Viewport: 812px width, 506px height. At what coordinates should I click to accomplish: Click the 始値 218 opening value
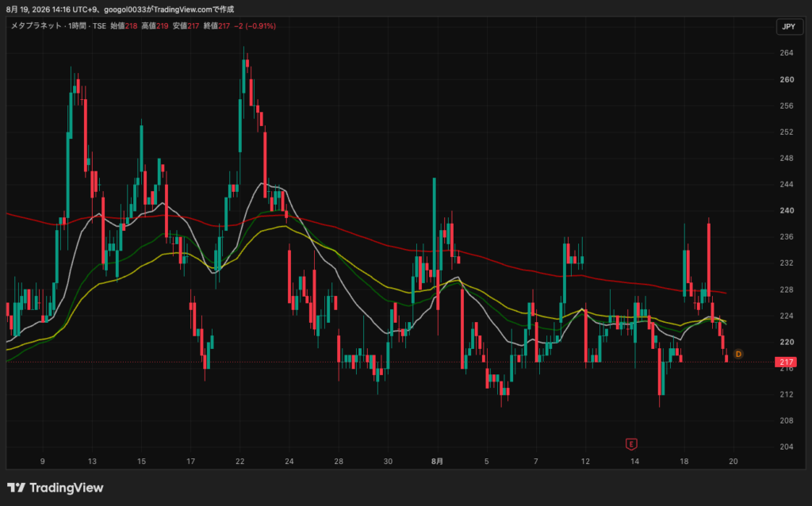point(124,26)
